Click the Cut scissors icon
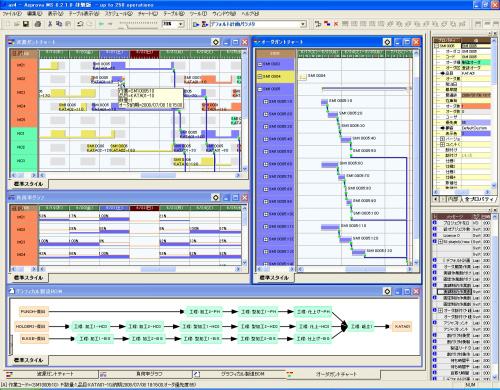Viewport: 500px width, 390px height. tap(50, 24)
